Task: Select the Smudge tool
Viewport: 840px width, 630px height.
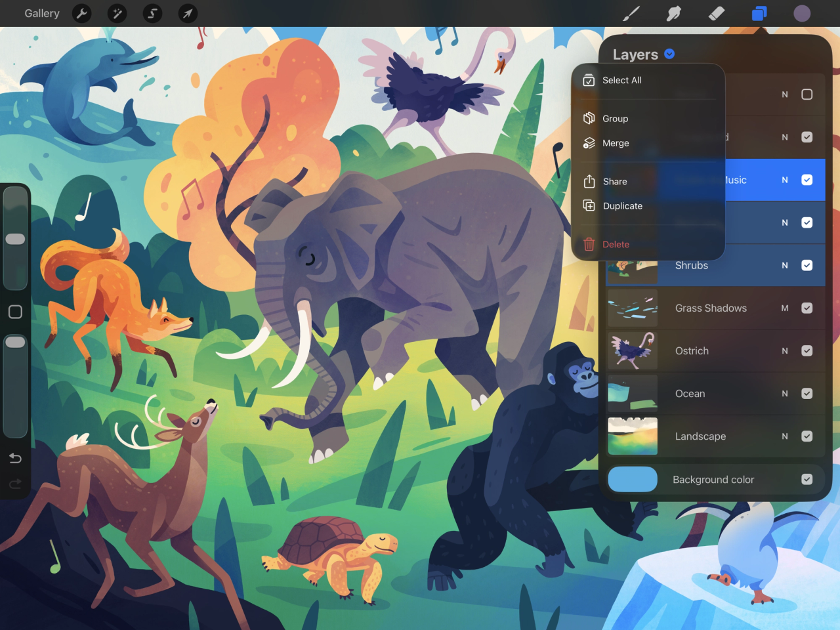Action: click(x=674, y=13)
